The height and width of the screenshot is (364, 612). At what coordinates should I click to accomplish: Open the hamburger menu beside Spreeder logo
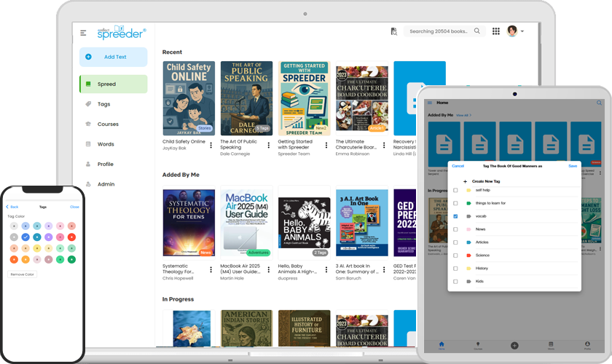pyautogui.click(x=83, y=33)
